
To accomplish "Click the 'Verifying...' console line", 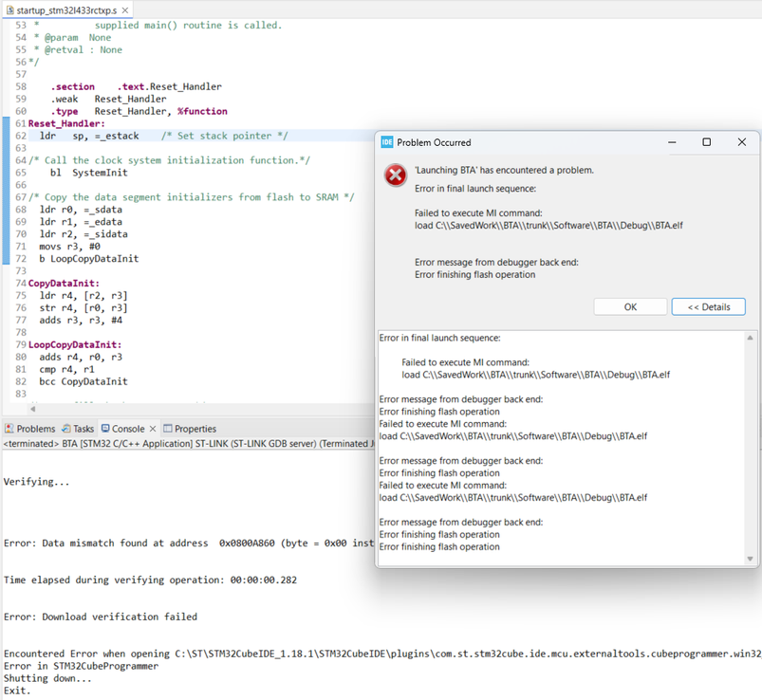I will 36,482.
